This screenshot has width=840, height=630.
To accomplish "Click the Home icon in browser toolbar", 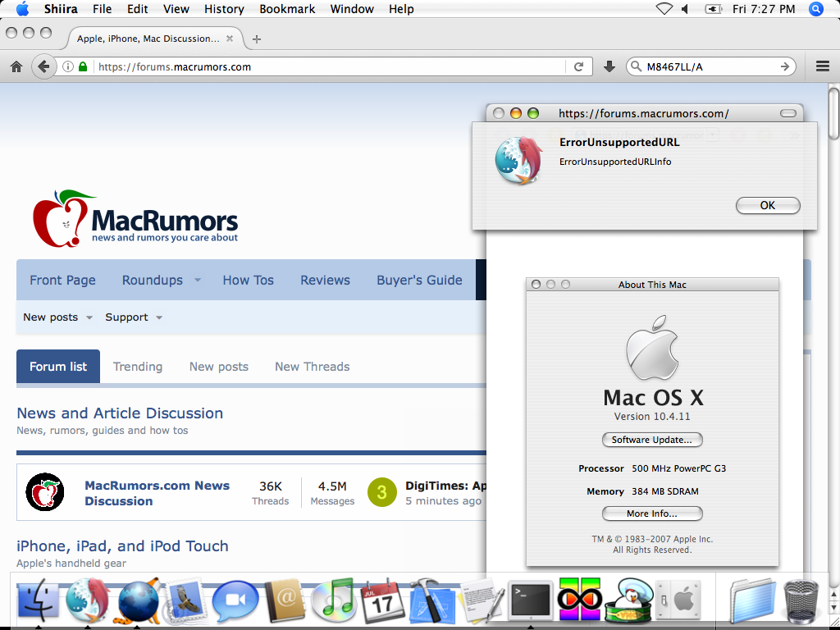I will (16, 67).
